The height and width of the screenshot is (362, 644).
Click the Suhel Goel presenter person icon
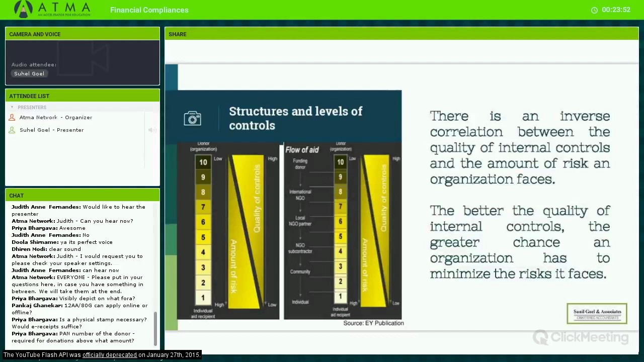[12, 130]
